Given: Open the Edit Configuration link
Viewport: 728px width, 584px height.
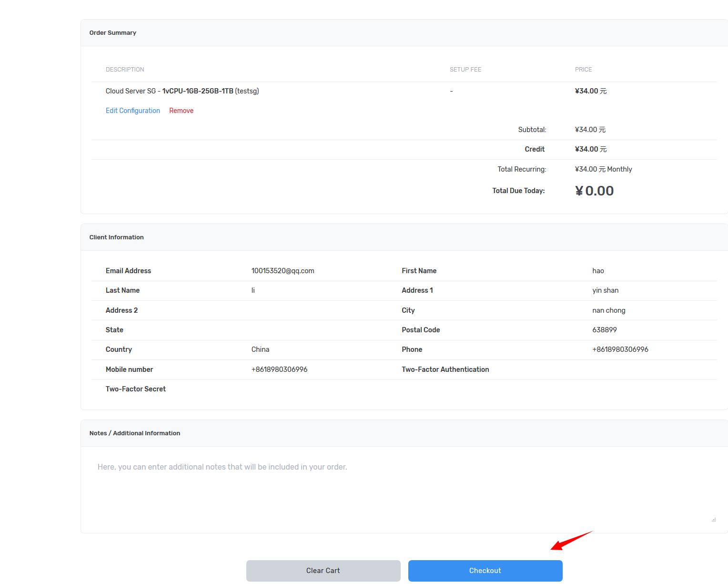Looking at the screenshot, I should click(132, 111).
